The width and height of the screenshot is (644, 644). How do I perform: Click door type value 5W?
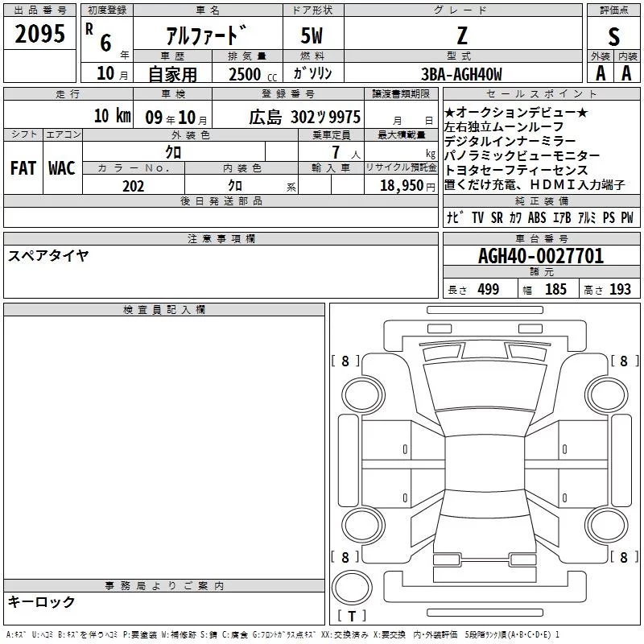coord(312,35)
